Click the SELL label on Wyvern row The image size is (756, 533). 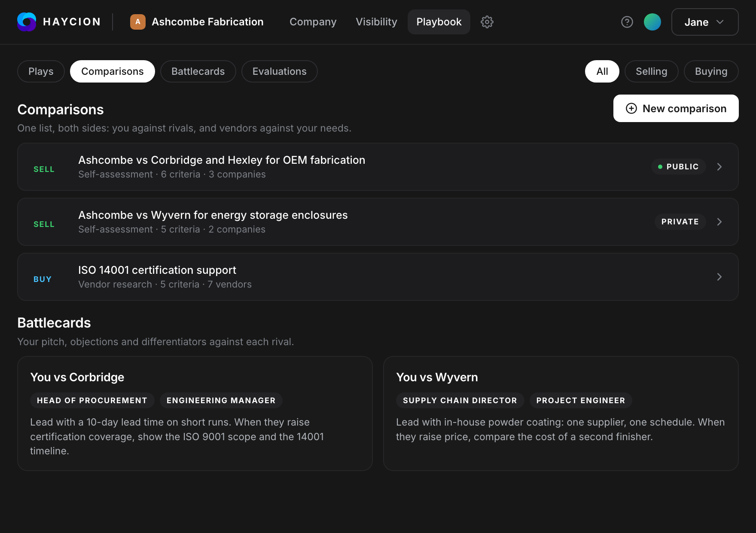pos(44,224)
